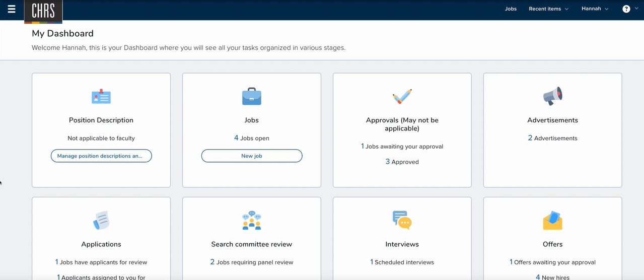
Task: Click the Applications card title
Action: 101,244
